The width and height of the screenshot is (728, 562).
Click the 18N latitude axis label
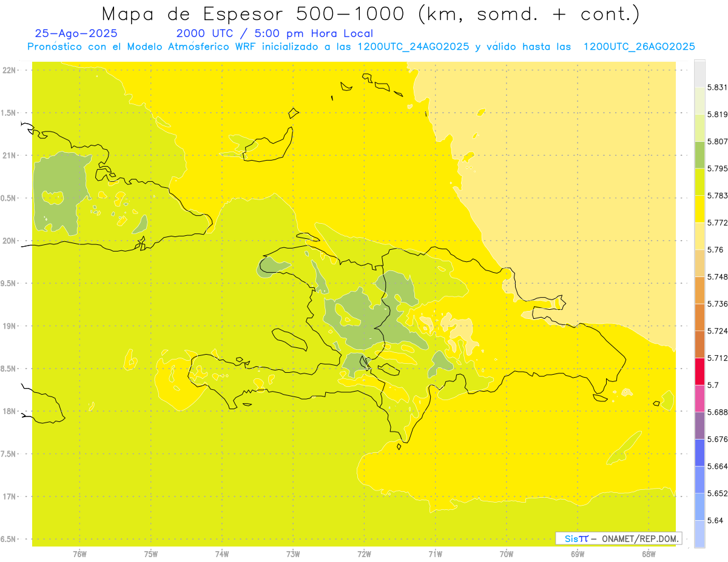[x=8, y=411]
